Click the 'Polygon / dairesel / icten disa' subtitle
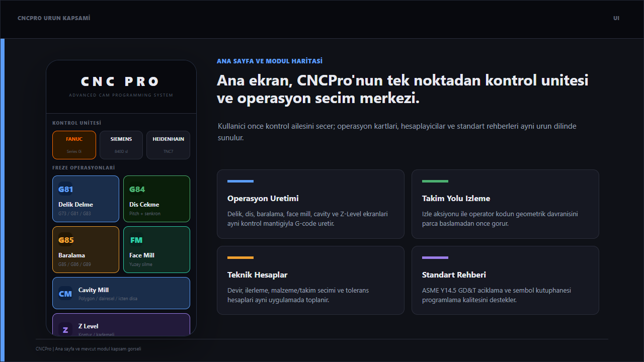This screenshot has width=644, height=362. click(108, 299)
